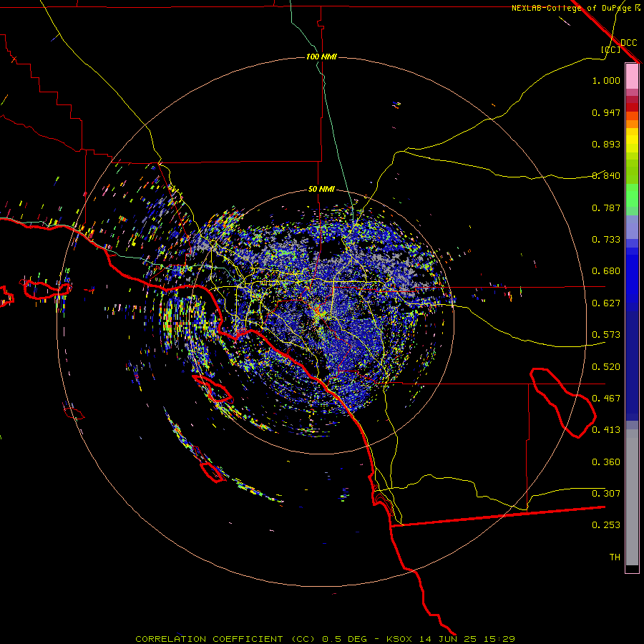Screen dimensions: 644x644
Task: Click the 1.000 scale value
Action: (x=606, y=80)
